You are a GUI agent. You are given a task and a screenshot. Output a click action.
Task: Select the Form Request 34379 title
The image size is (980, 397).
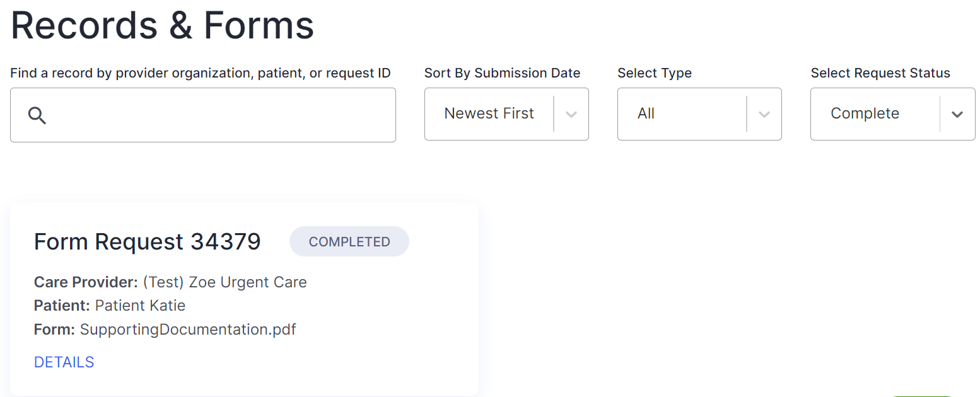[x=147, y=242]
